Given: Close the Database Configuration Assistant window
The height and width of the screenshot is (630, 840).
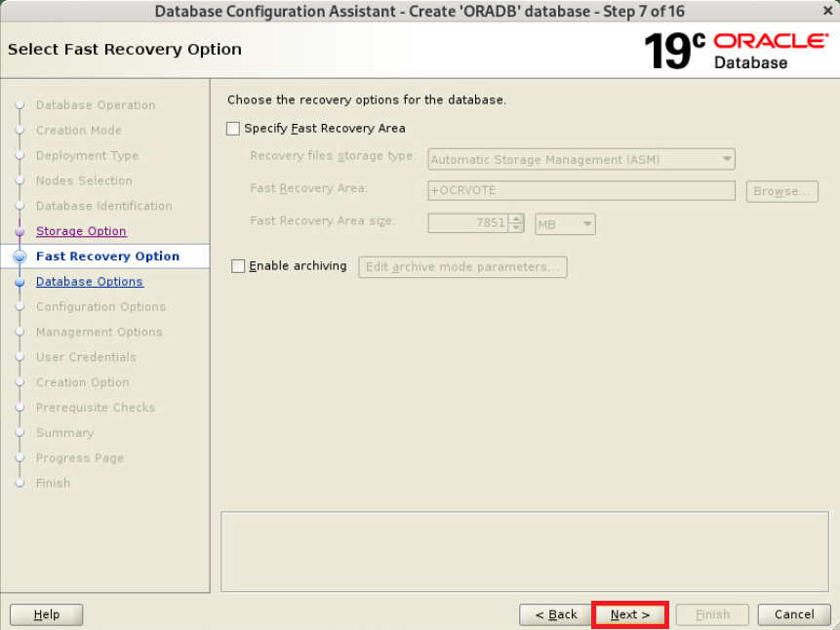Looking at the screenshot, I should pos(827,10).
